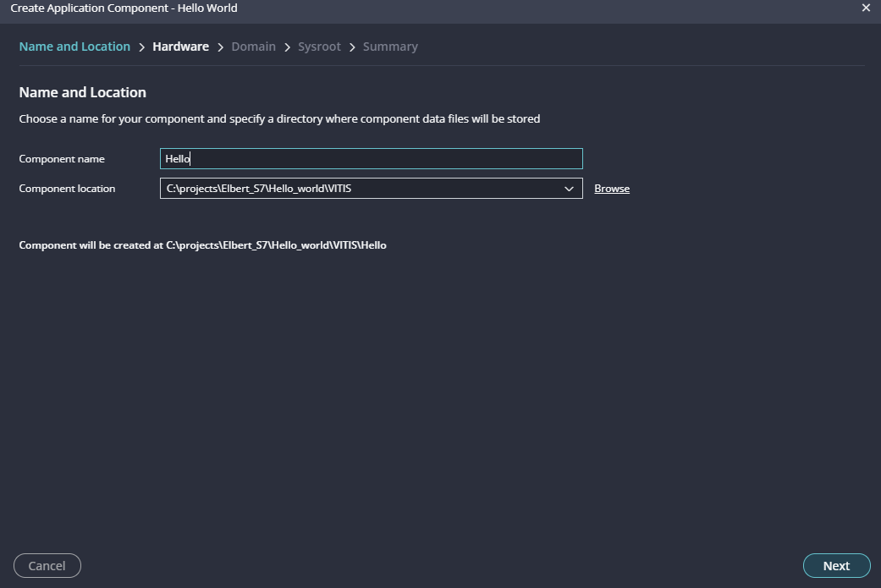Image resolution: width=881 pixels, height=588 pixels.
Task: Click the chevron separator after Domain
Action: 287,47
